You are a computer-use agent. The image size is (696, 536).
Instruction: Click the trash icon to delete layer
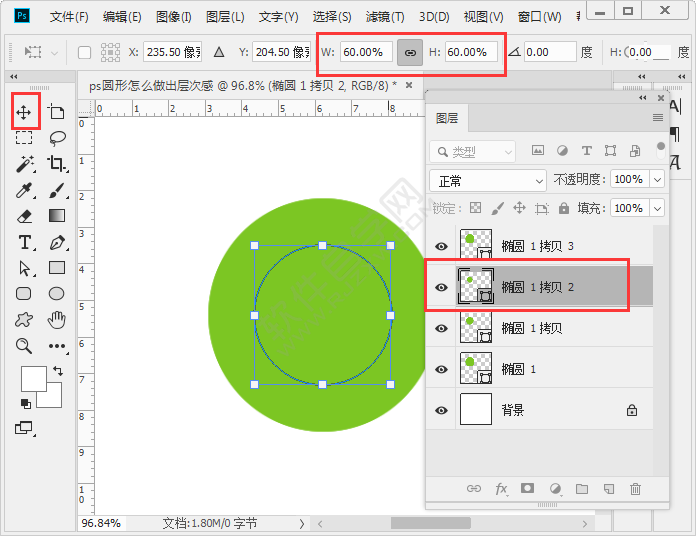tap(635, 489)
